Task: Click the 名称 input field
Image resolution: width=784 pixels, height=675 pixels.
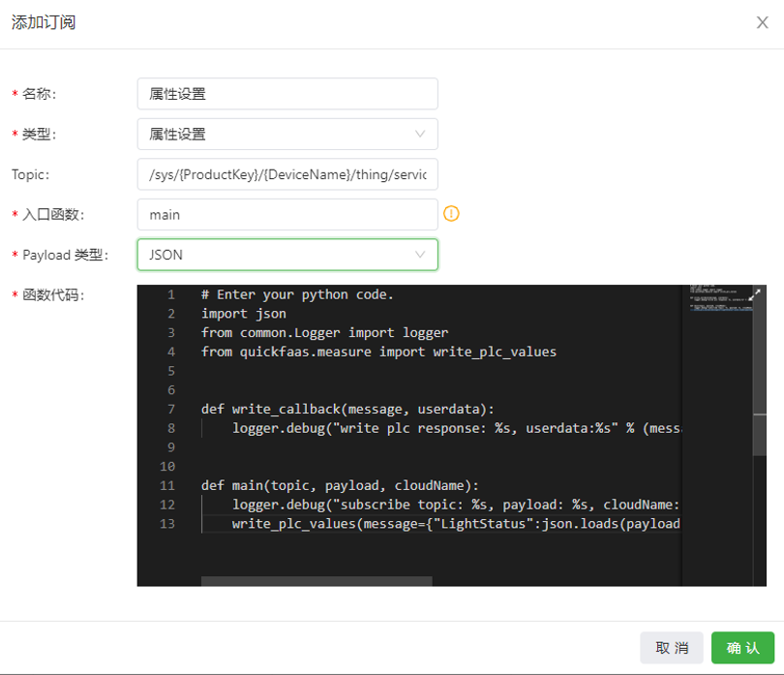Action: coord(287,94)
